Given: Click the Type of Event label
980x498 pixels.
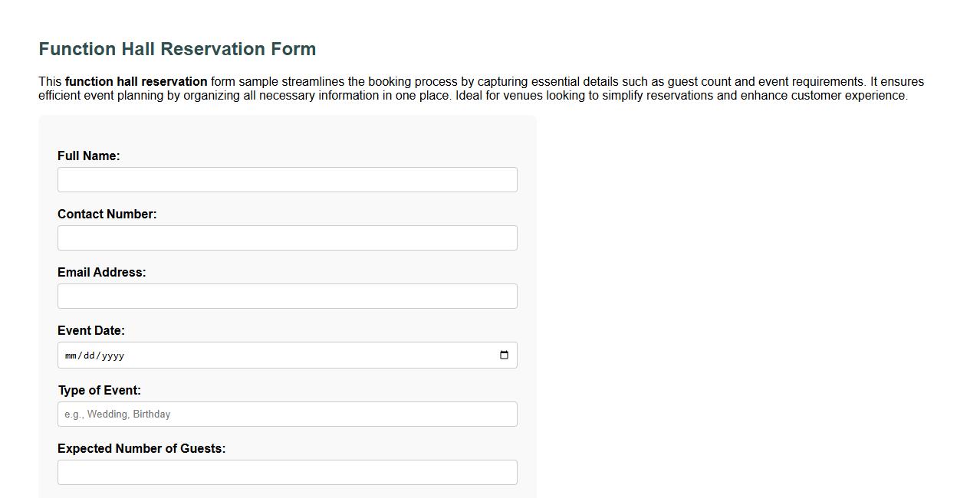Looking at the screenshot, I should (100, 390).
